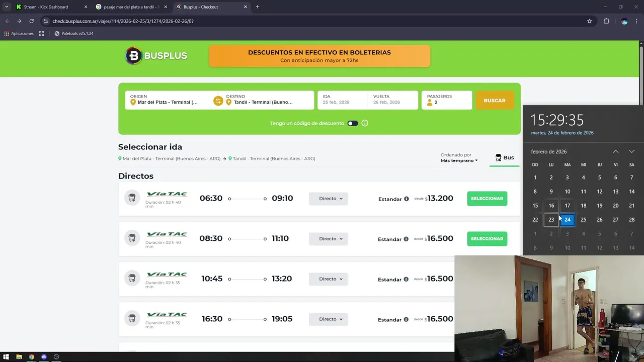Select February 25 in the calendar
The height and width of the screenshot is (362, 644).
click(583, 220)
